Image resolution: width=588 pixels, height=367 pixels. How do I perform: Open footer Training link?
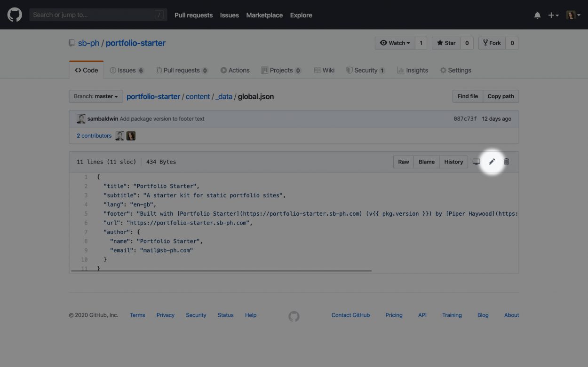click(x=452, y=315)
